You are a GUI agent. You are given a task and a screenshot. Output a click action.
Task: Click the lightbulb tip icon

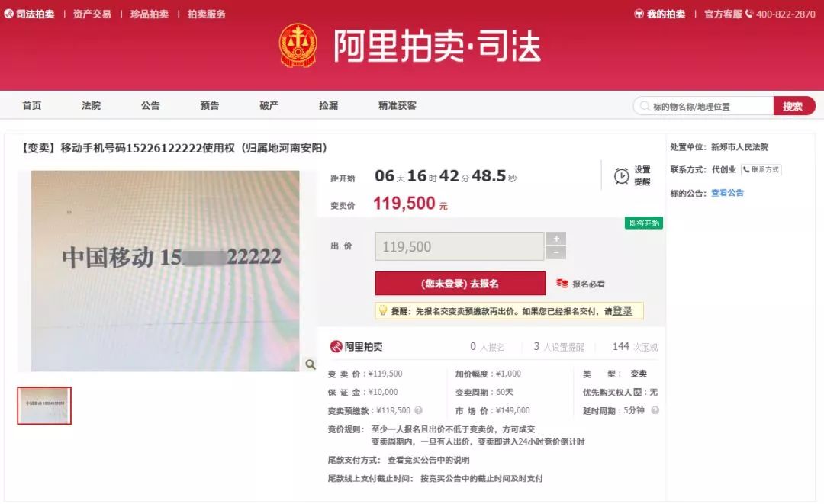[x=383, y=311]
